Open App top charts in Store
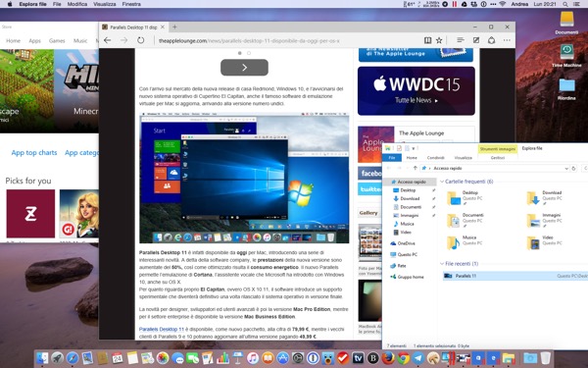The image size is (588, 368). coord(34,152)
